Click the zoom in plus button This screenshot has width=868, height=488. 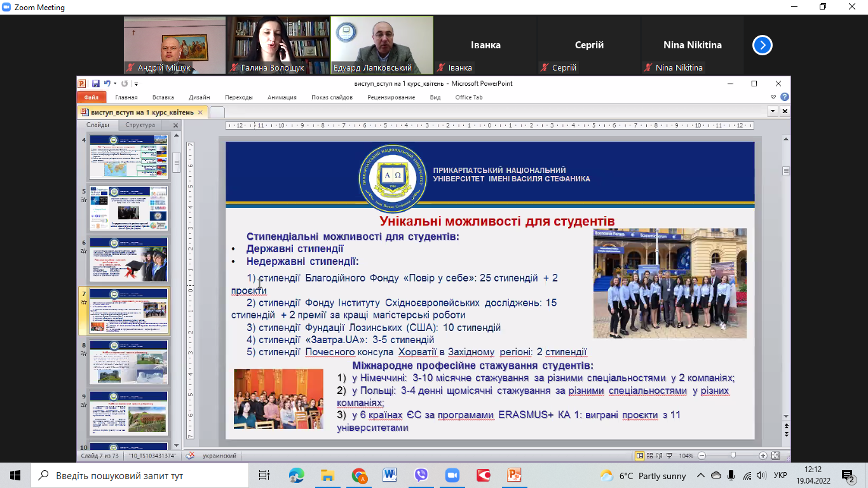click(763, 456)
